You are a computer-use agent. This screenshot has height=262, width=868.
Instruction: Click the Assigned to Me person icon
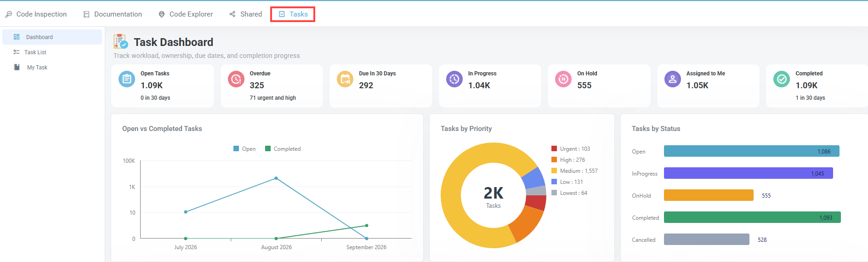(673, 79)
